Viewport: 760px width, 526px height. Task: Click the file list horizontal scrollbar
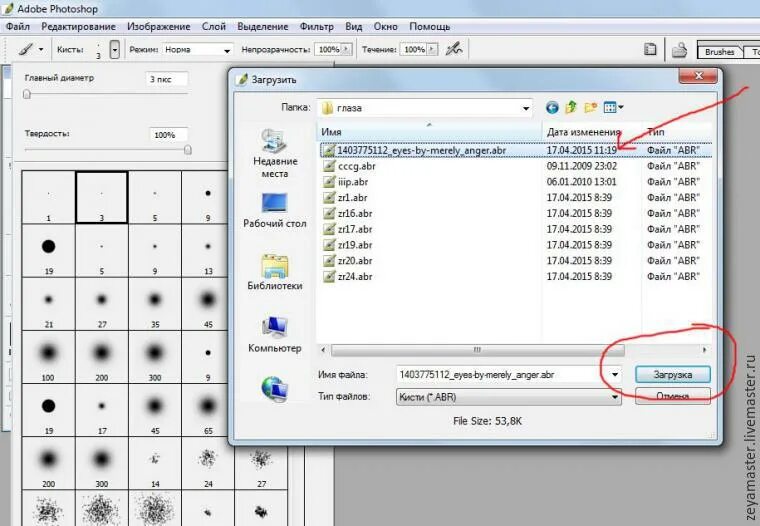(477, 350)
